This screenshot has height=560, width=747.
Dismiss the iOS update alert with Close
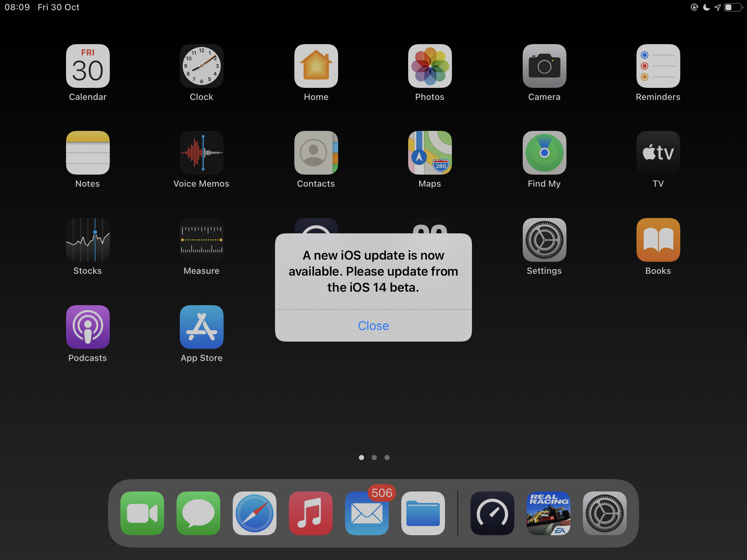coord(373,326)
